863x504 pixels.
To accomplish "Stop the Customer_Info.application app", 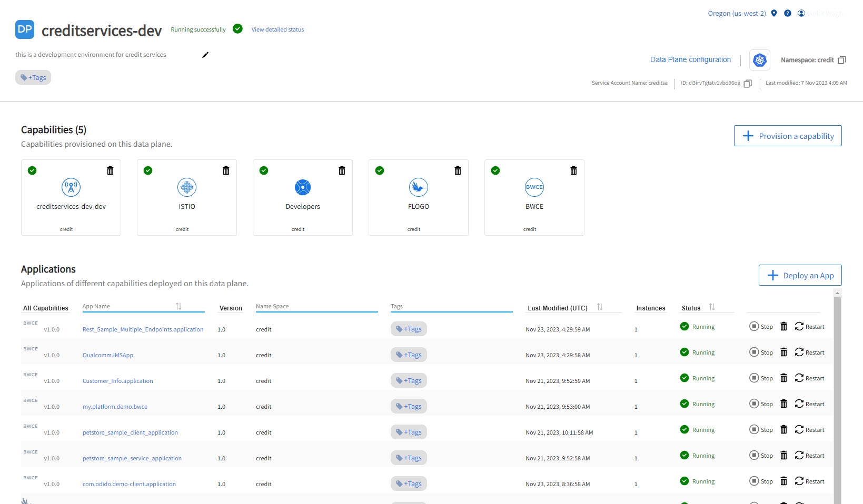I will (761, 378).
